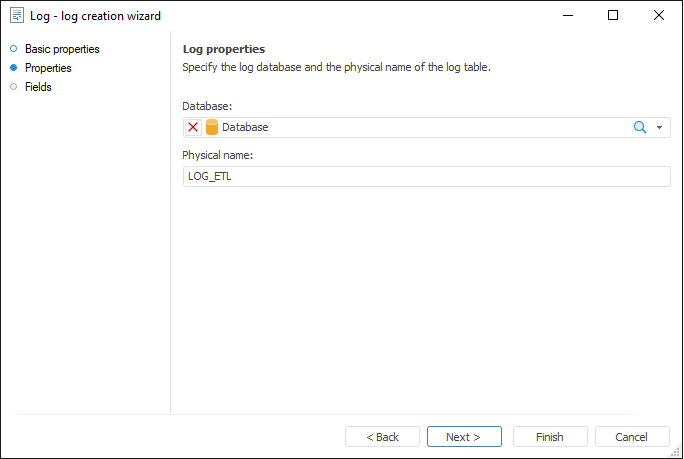Minimize the log creation wizard window
Screen dimensions: 684x459
tap(567, 16)
